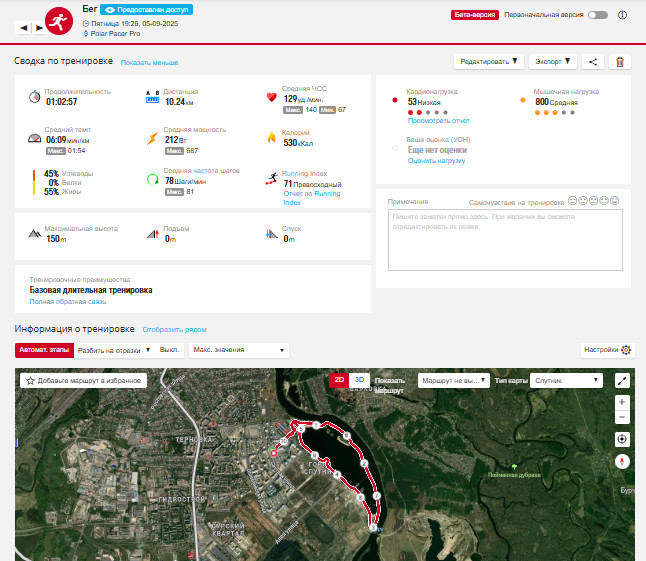Click the ascent icon with red arrow
Image resolution: width=646 pixels, height=561 pixels.
(x=153, y=234)
